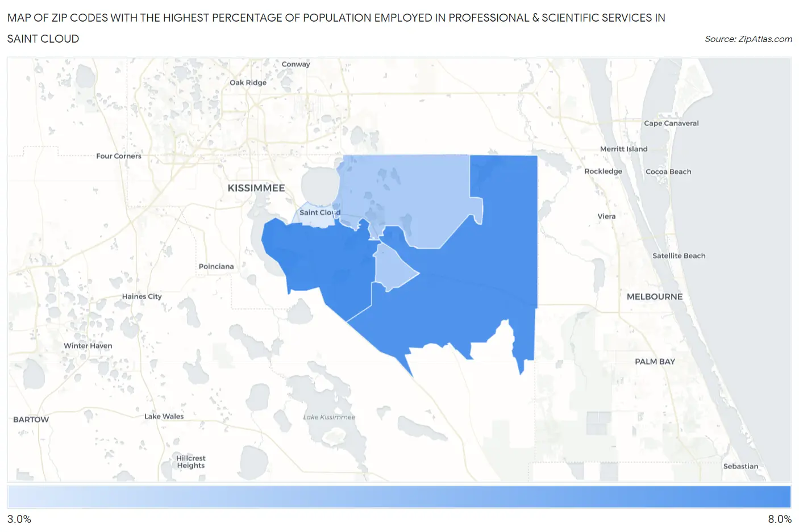
Task: Click the Poinciana label
Action: (216, 266)
